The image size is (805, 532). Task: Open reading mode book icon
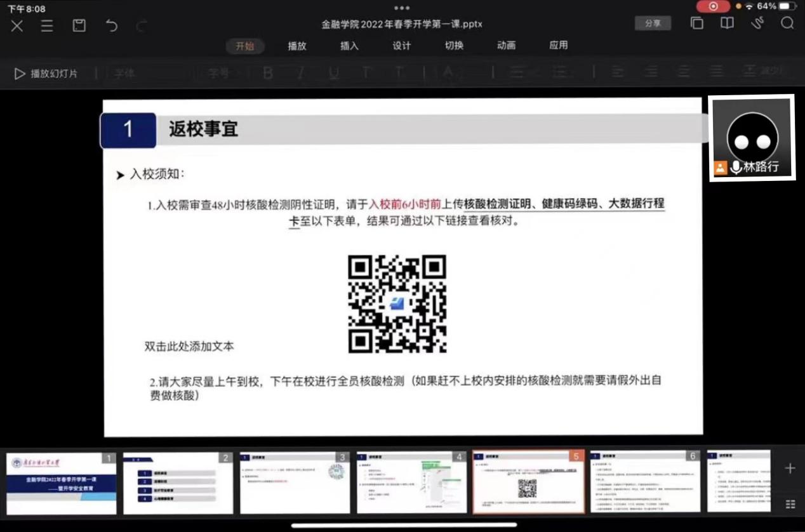727,23
